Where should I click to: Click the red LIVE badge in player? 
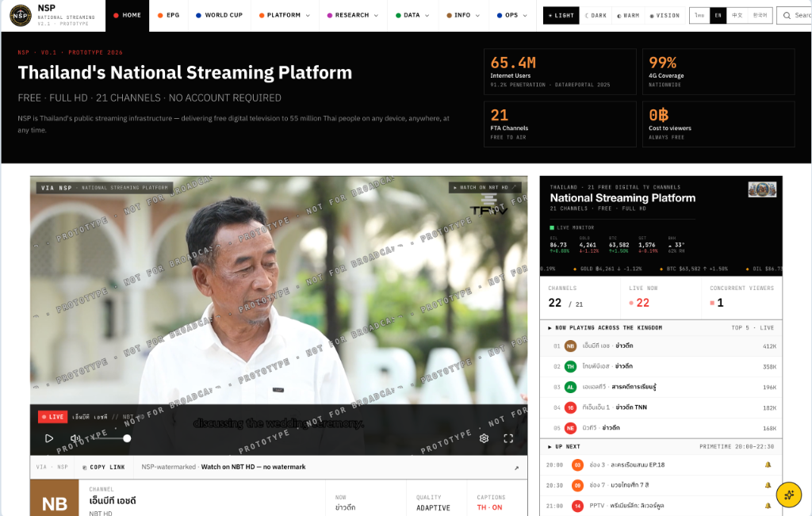click(x=53, y=417)
